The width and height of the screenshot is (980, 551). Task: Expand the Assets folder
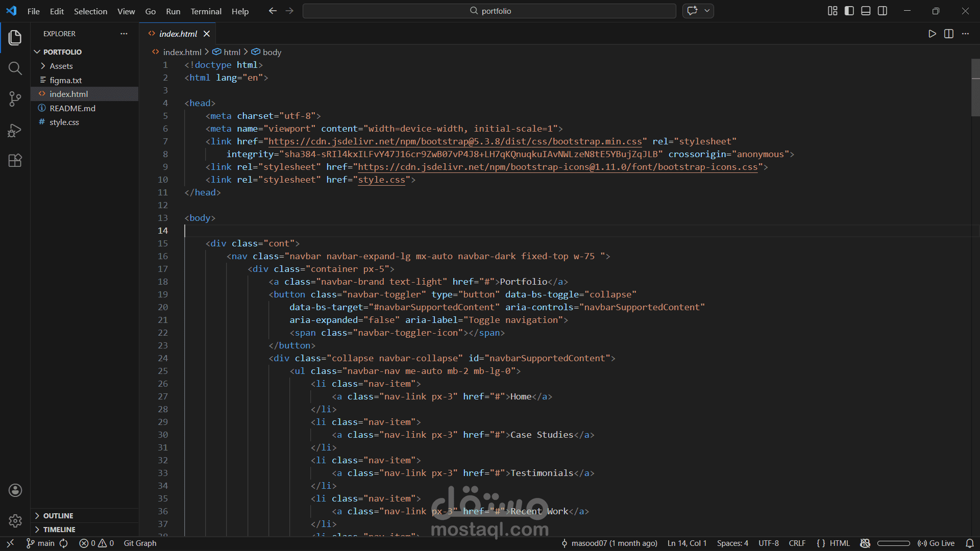coord(61,66)
